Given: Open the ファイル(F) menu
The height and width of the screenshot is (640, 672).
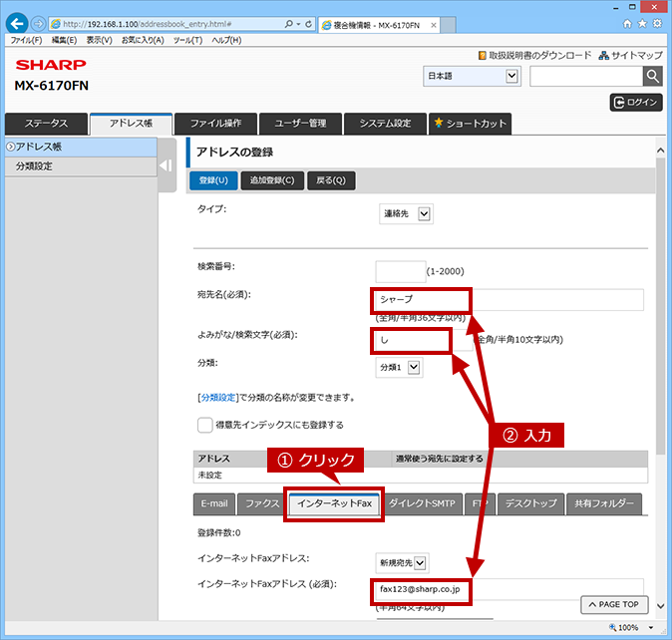Looking at the screenshot, I should tap(26, 40).
